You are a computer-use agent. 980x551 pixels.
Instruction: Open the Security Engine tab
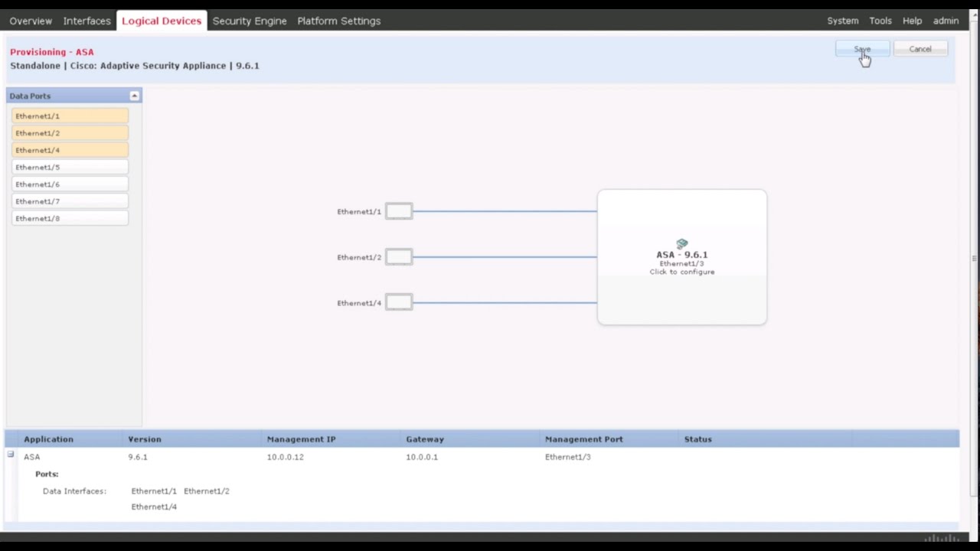pos(250,21)
